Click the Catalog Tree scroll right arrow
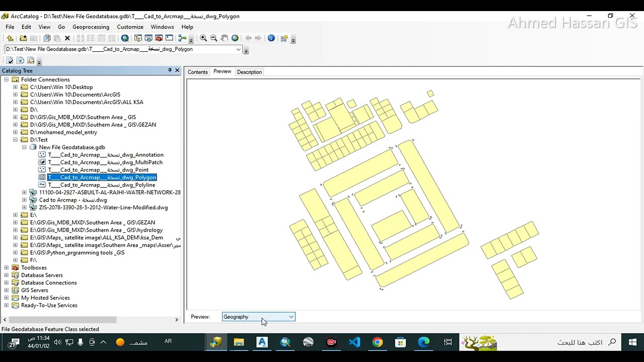 pos(176,320)
